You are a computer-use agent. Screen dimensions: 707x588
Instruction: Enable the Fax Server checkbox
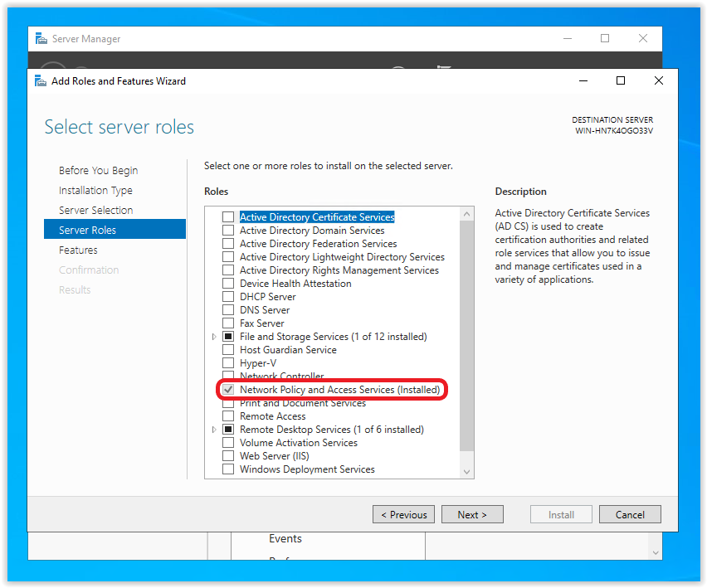pyautogui.click(x=228, y=323)
